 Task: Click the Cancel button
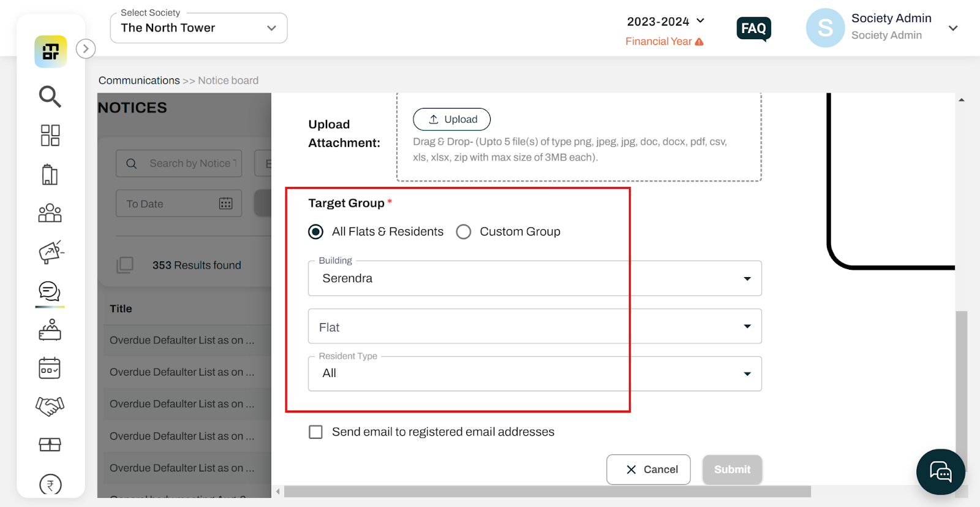click(x=649, y=470)
